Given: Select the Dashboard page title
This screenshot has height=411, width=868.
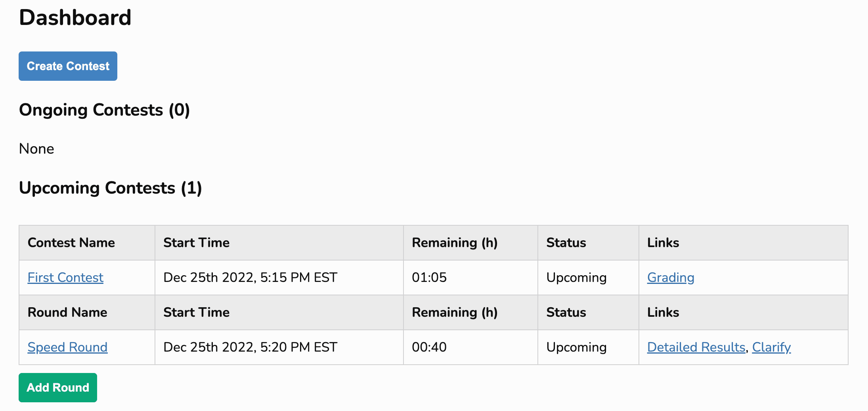Looking at the screenshot, I should click(x=75, y=17).
